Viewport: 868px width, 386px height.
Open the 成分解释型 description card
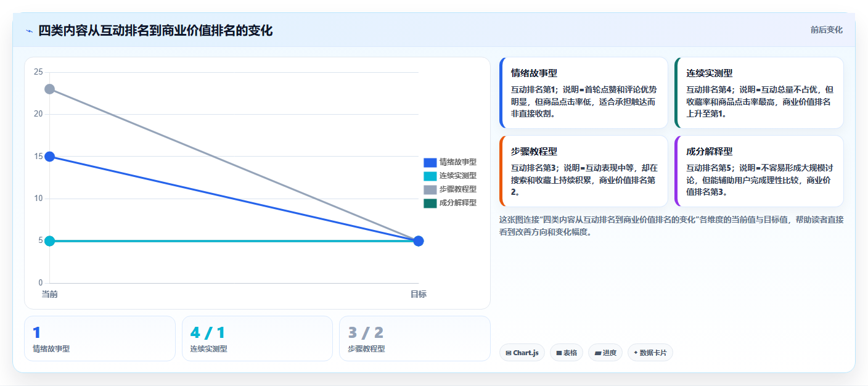759,171
